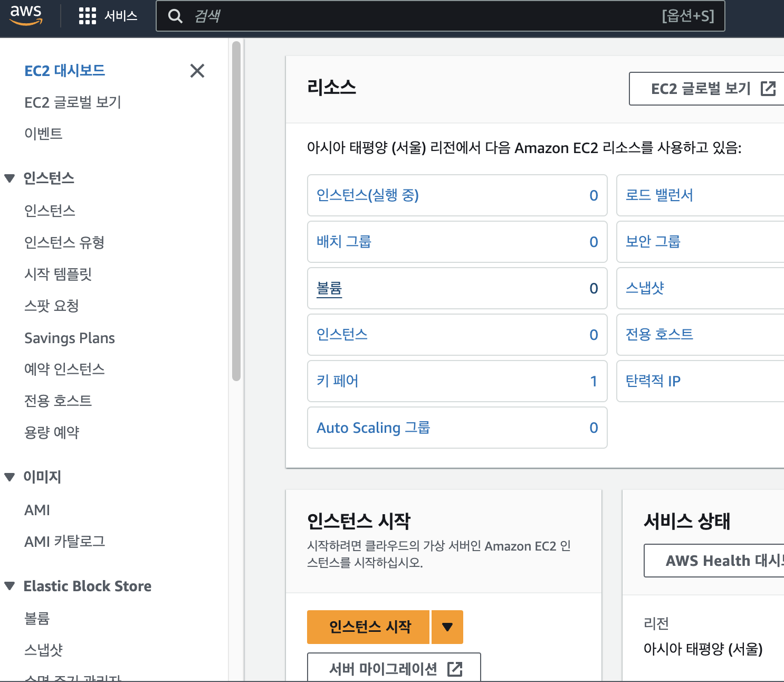Close the EC2 navigation sidebar

click(x=197, y=71)
